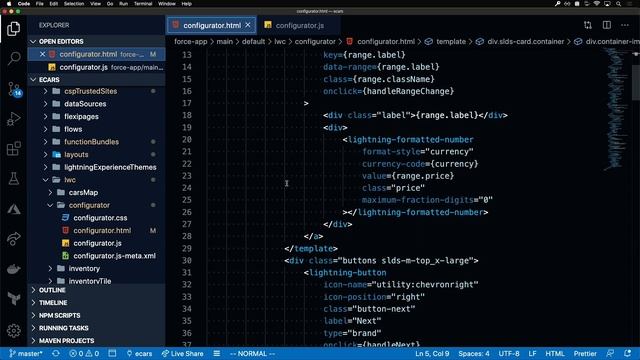Go to line via Ln 5, Col 9
640x360 pixels.
point(432,353)
